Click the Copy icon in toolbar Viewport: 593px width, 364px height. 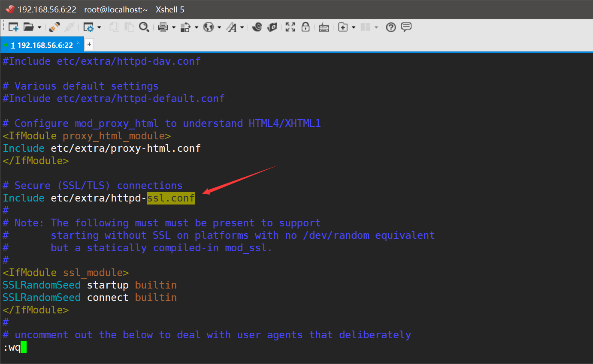(114, 27)
